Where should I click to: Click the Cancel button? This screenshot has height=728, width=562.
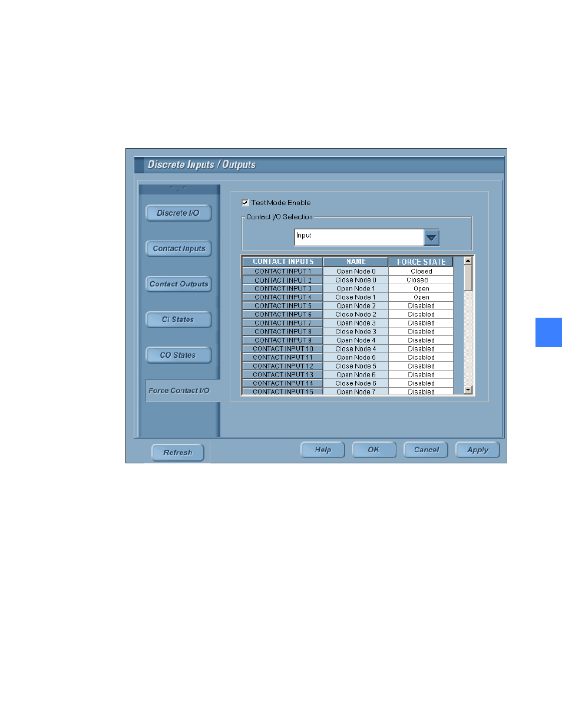tap(426, 450)
